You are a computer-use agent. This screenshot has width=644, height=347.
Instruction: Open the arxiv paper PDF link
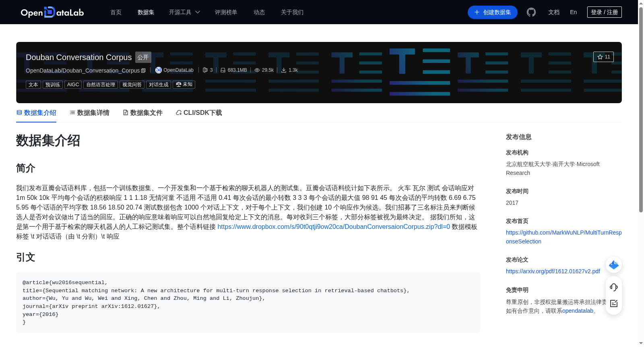(553, 271)
